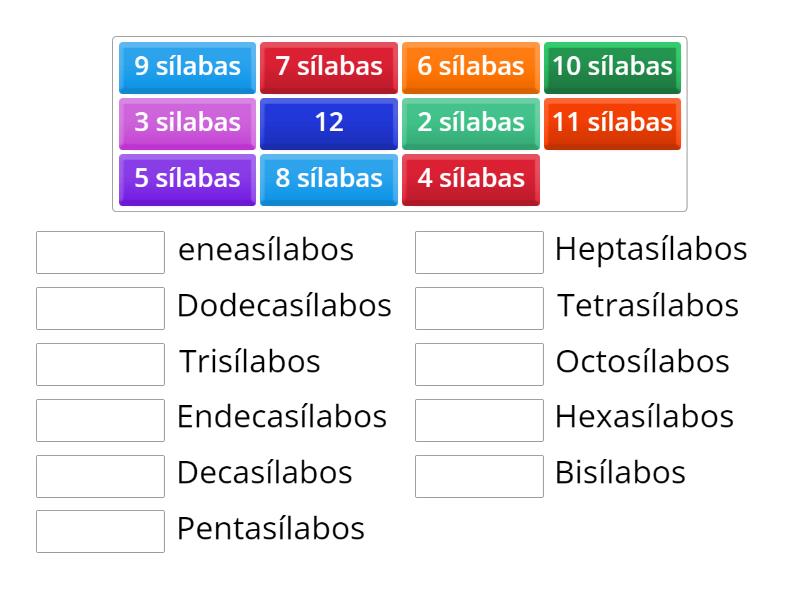Click the answer box beside Heptasílabos

(x=479, y=251)
